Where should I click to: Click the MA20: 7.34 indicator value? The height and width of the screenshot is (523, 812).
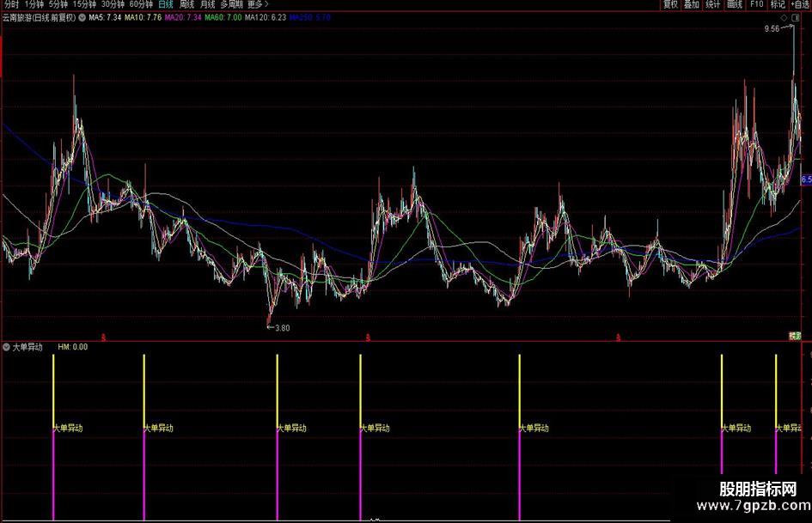[183, 18]
